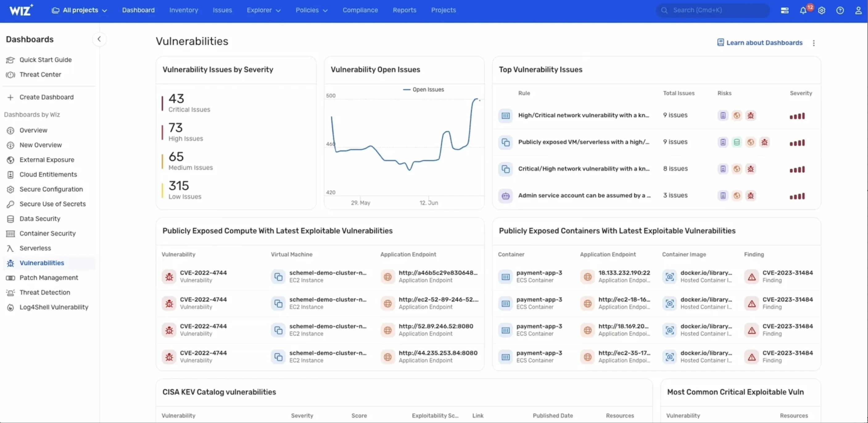Click Create Dashboard
868x423 pixels.
[46, 97]
